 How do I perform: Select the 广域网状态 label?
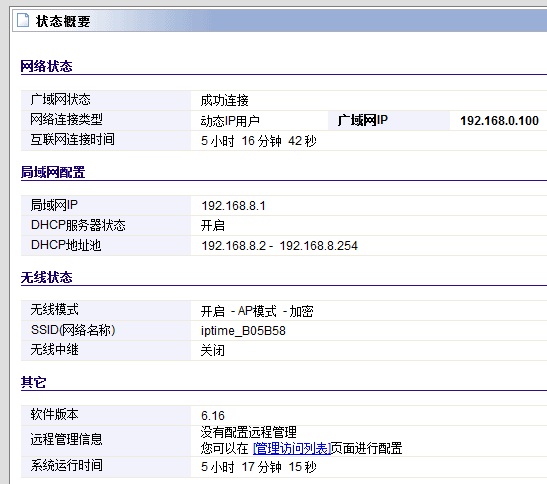pos(60,100)
